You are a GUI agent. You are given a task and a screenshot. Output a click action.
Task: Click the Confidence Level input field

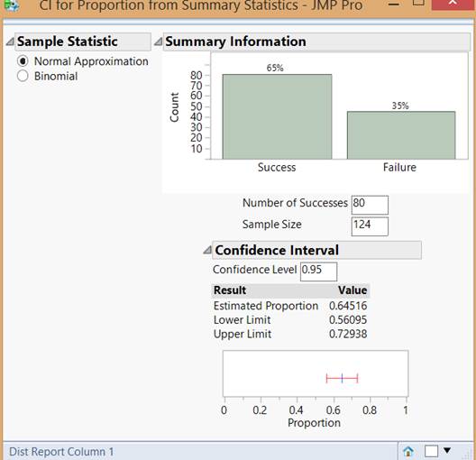click(318, 271)
